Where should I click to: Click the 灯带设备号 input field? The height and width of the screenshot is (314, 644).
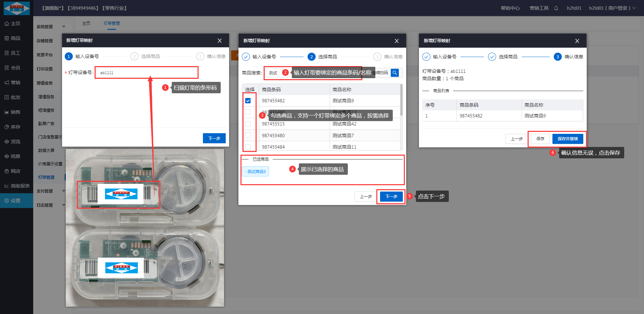[x=147, y=72]
